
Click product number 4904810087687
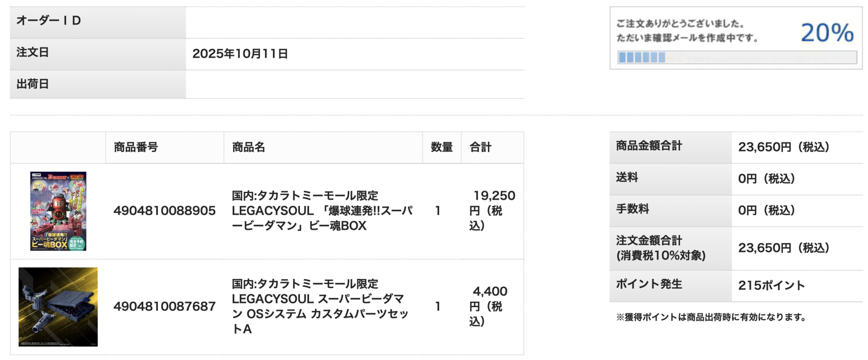[x=164, y=307]
